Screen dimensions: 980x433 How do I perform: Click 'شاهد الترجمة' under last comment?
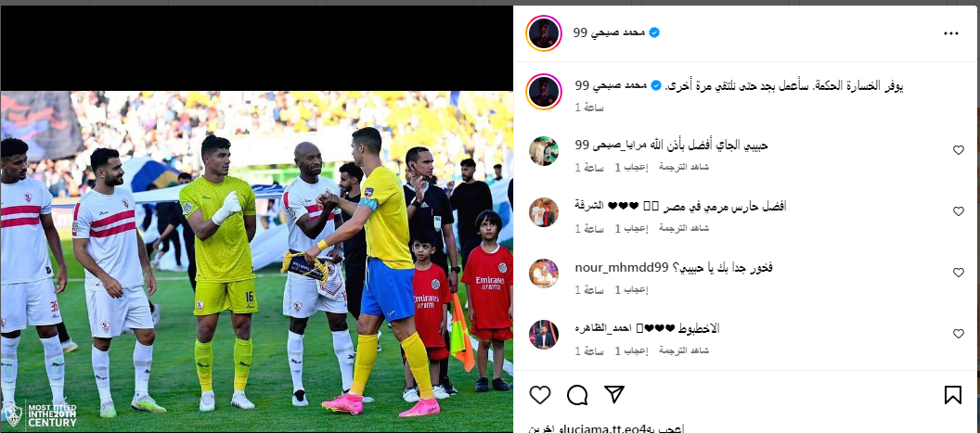coord(684,351)
